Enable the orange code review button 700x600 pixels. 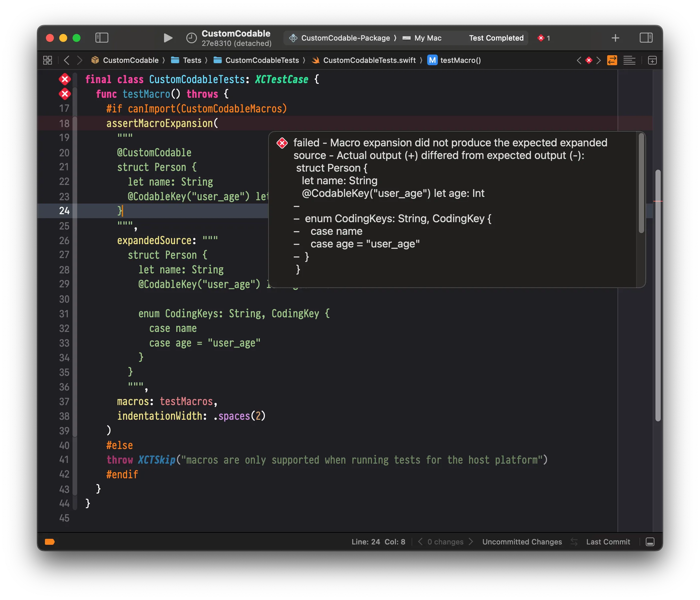click(x=612, y=61)
